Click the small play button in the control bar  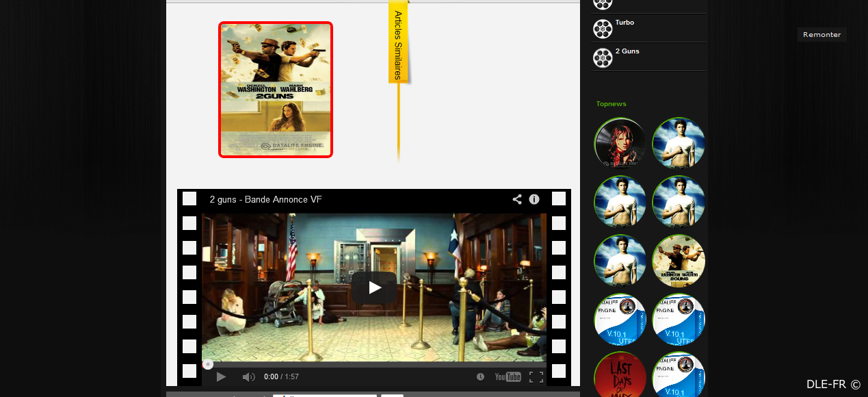coord(221,376)
